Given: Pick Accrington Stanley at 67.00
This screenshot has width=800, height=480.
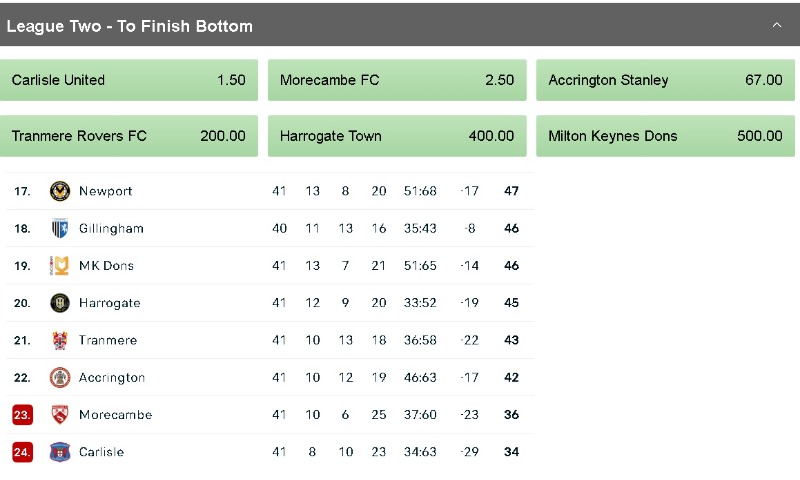Looking at the screenshot, I should click(665, 80).
